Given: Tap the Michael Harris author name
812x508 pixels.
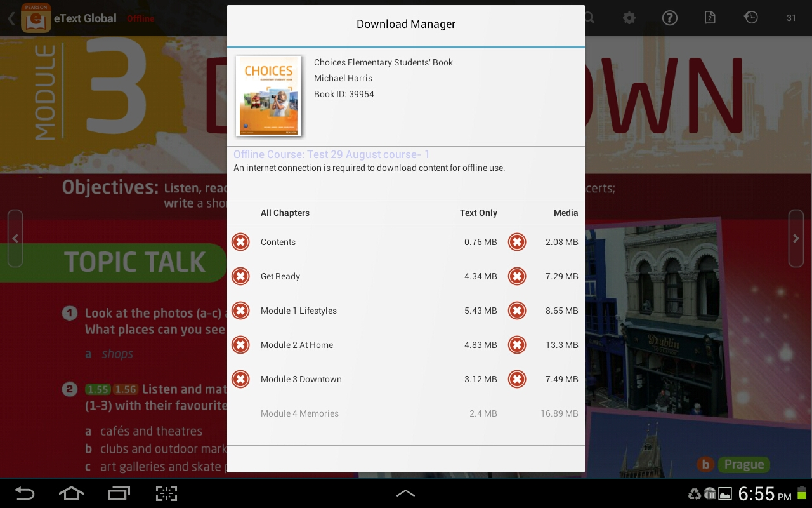Looking at the screenshot, I should (343, 78).
